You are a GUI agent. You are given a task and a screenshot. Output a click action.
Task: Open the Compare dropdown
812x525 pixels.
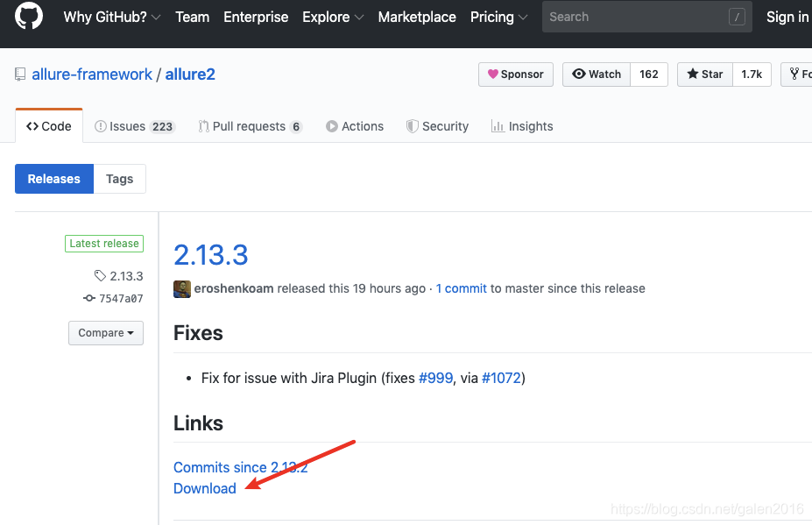coord(106,333)
